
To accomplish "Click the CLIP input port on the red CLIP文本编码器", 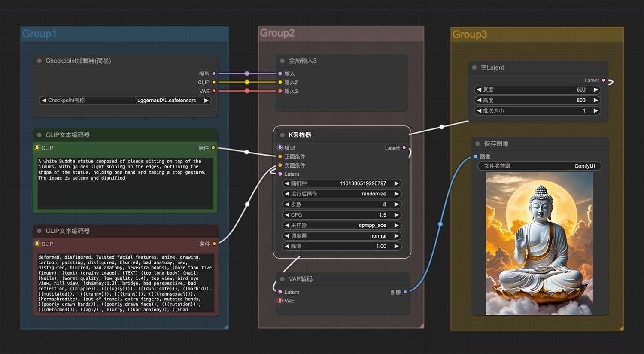I will (x=37, y=244).
